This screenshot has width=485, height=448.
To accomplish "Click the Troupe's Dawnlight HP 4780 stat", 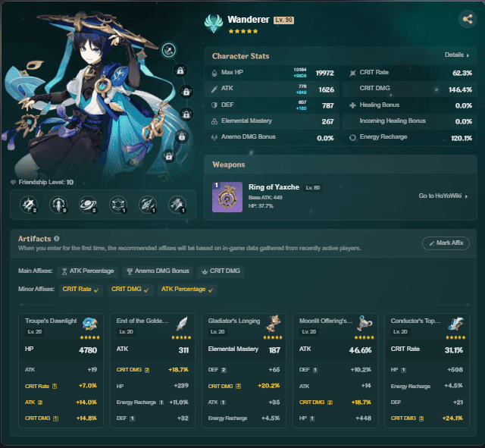I will (61, 349).
